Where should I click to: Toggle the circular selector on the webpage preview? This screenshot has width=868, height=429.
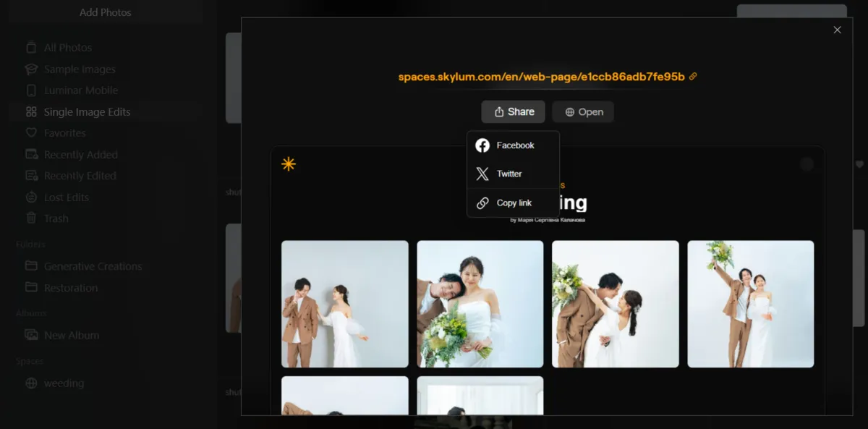coord(807,163)
